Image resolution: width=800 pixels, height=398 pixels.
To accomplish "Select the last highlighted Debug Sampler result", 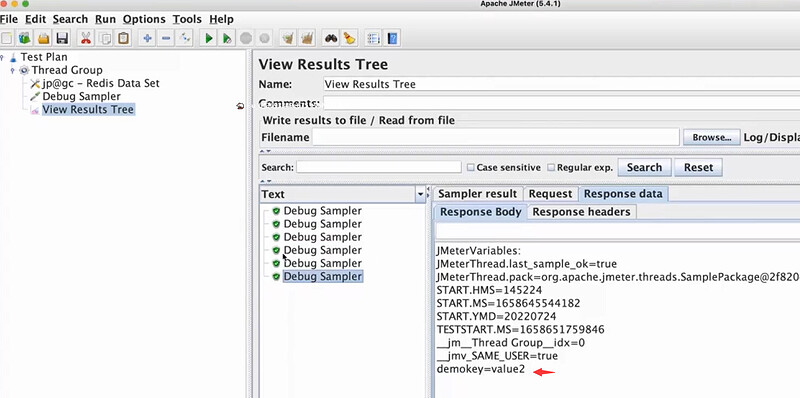I will tap(322, 277).
